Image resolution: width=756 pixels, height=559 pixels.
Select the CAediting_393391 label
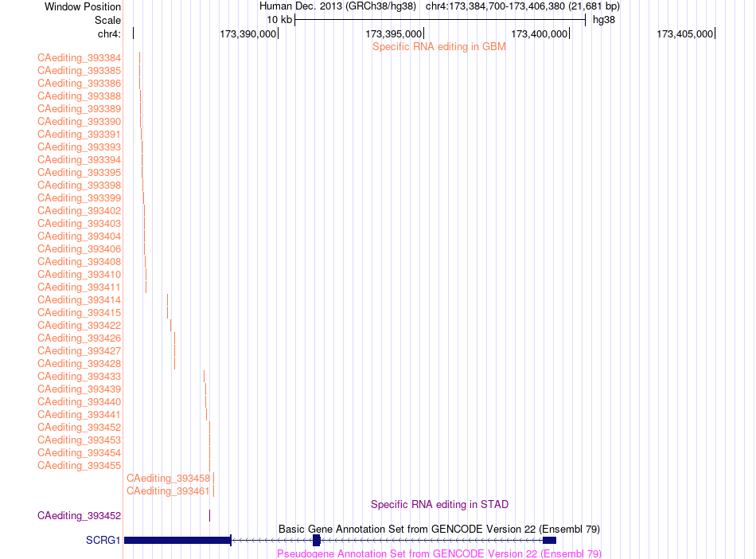pos(79,135)
